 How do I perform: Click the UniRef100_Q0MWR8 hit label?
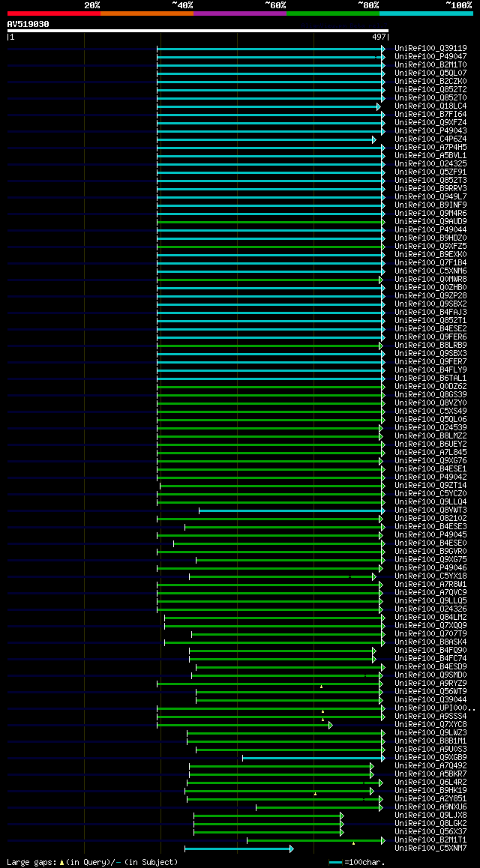tap(430, 279)
